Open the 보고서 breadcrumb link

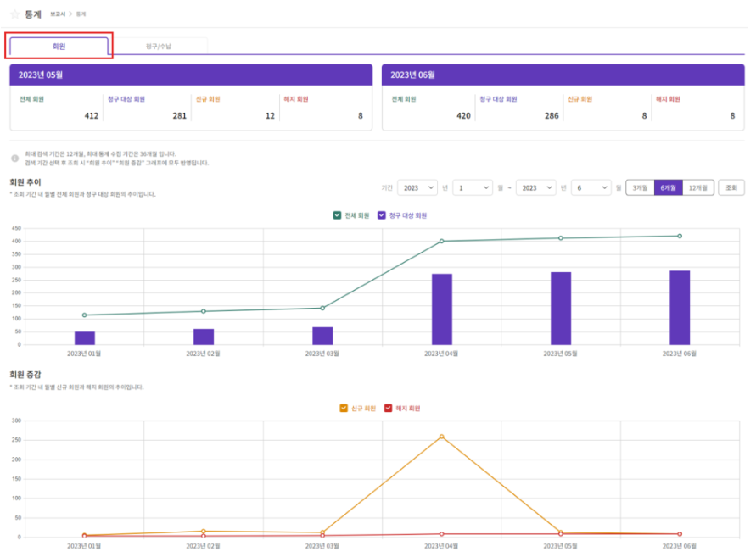(58, 14)
